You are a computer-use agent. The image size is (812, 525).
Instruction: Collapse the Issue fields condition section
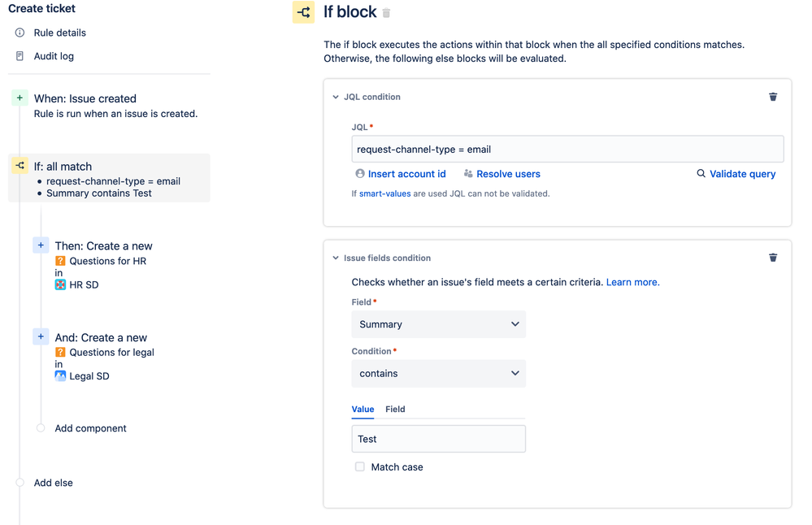(x=336, y=258)
